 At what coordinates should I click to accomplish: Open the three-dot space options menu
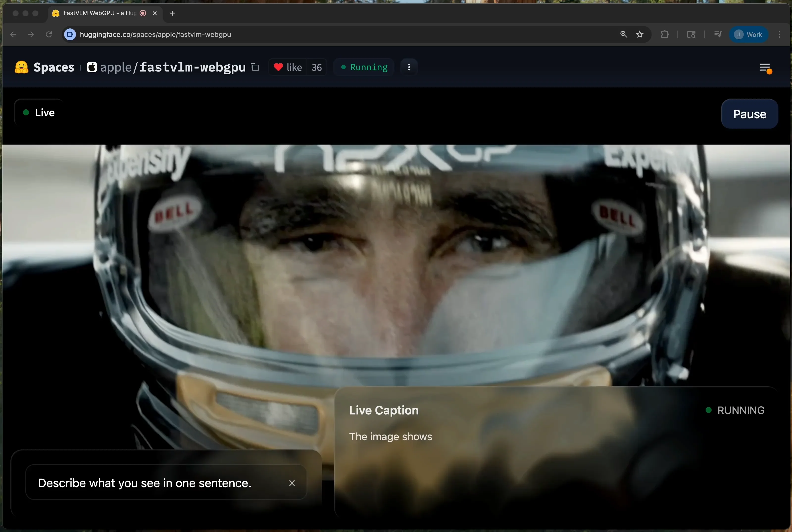409,67
